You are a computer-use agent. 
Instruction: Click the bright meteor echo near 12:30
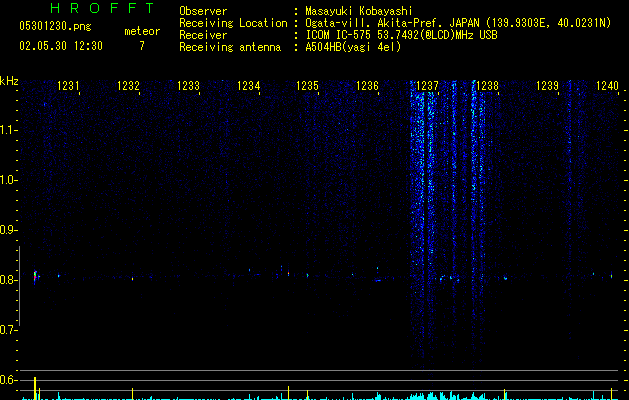pyautogui.click(x=35, y=276)
